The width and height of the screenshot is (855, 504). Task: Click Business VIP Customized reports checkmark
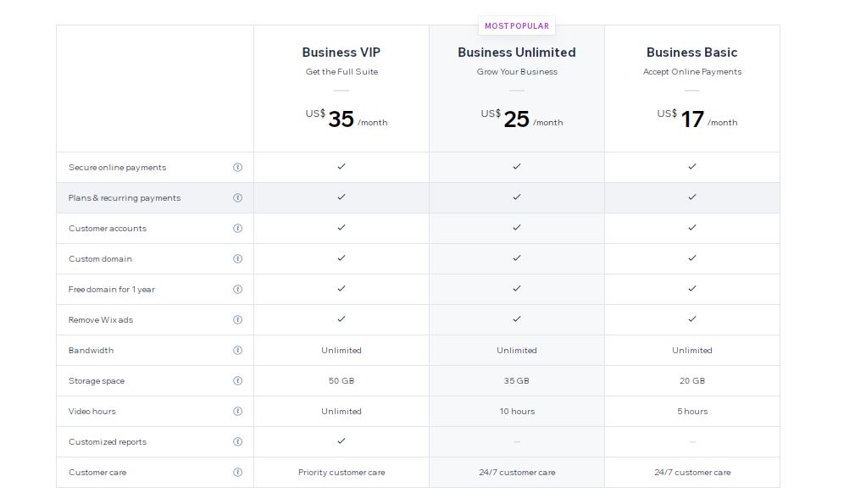[x=341, y=440]
